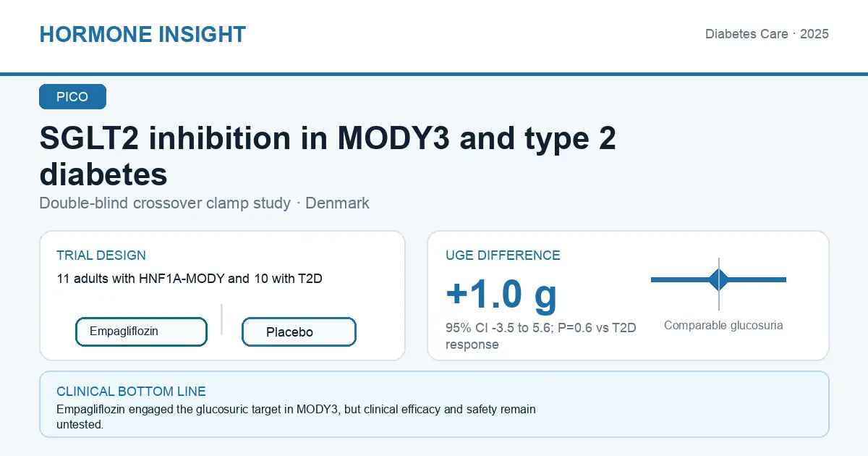
Task: Click the bottom line summary sentence
Action: point(296,417)
